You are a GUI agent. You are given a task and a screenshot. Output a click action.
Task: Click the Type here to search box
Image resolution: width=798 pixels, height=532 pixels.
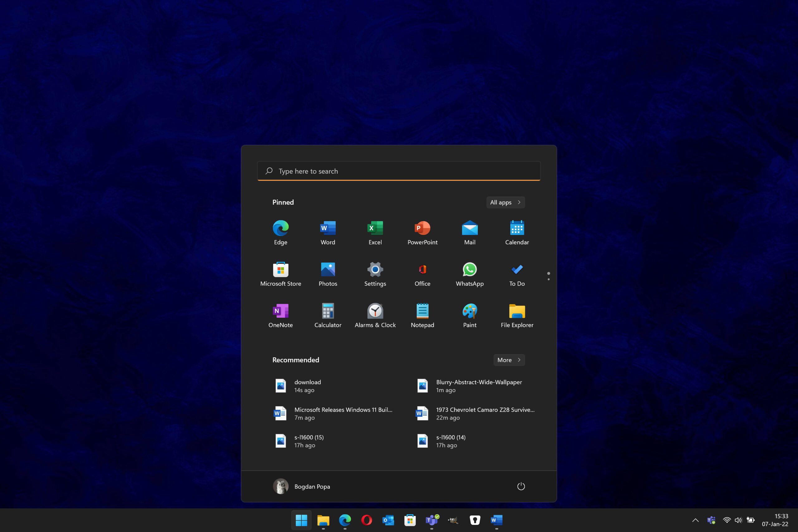point(399,171)
